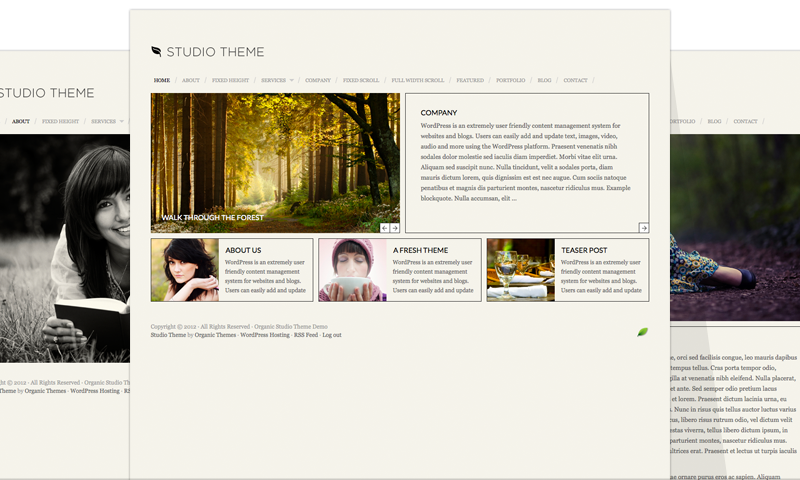Open the Blog menu item
Viewport: 800px width, 480px height.
(x=544, y=80)
